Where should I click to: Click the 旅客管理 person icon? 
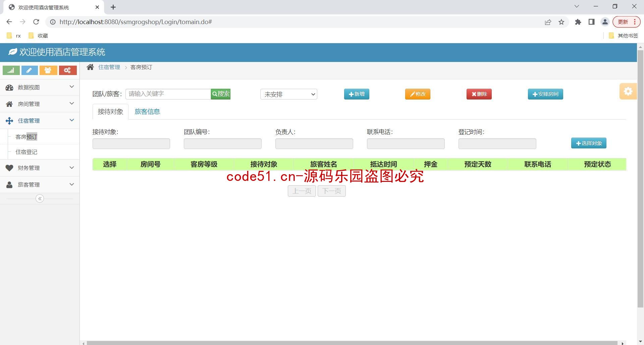coord(9,185)
